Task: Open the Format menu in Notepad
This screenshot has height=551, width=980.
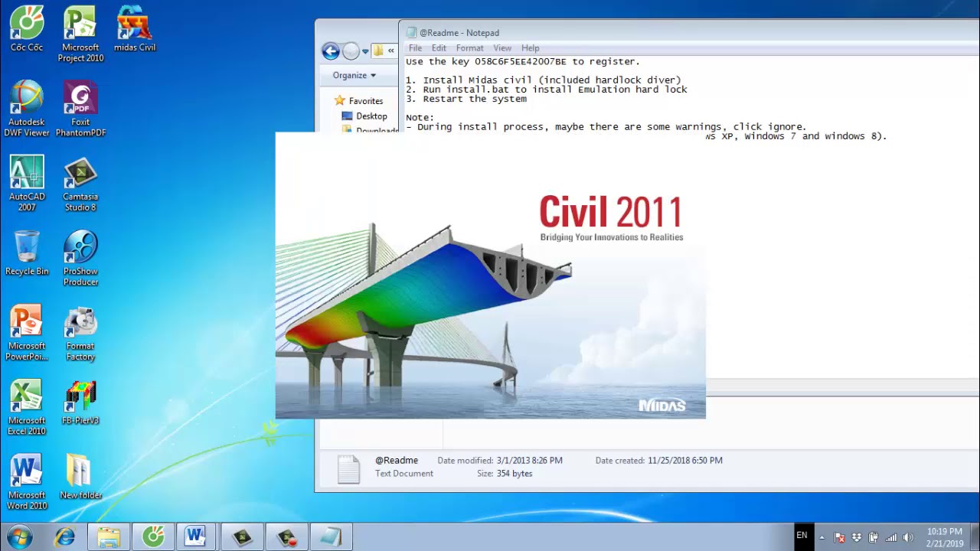Action: click(x=469, y=47)
